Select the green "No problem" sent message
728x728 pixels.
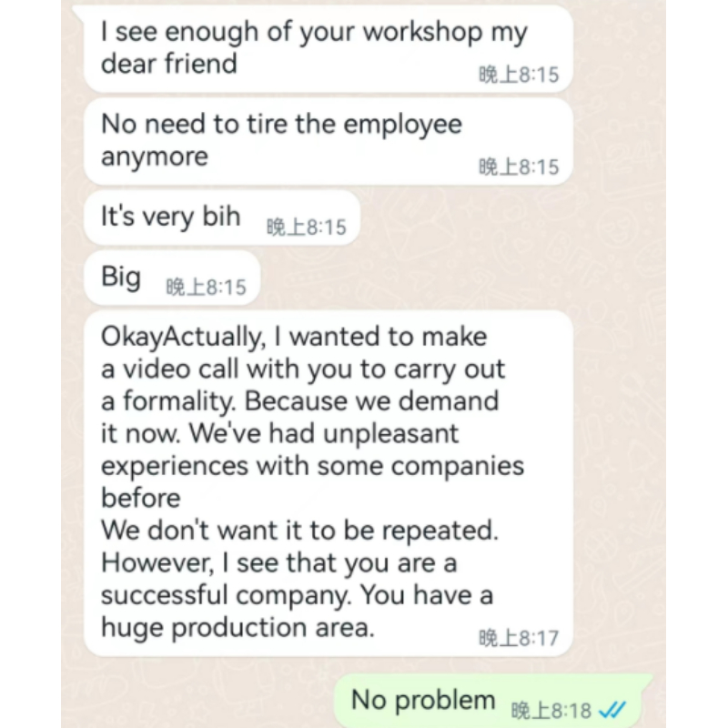pos(423,701)
